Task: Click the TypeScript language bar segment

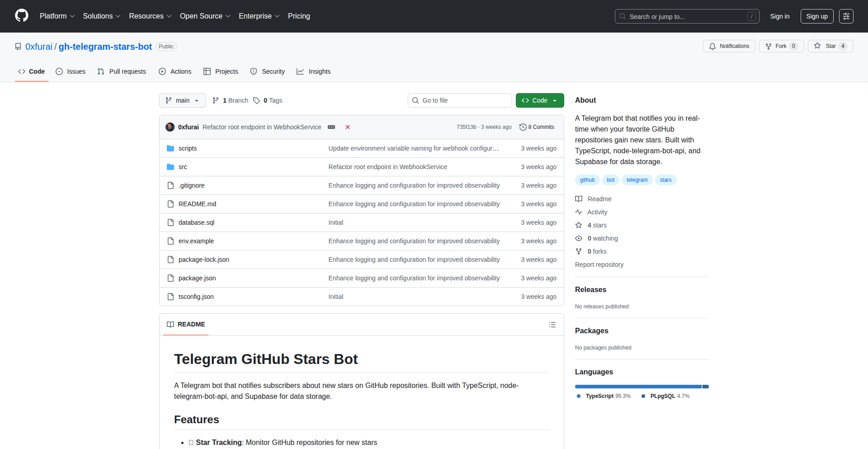Action: pyautogui.click(x=637, y=387)
